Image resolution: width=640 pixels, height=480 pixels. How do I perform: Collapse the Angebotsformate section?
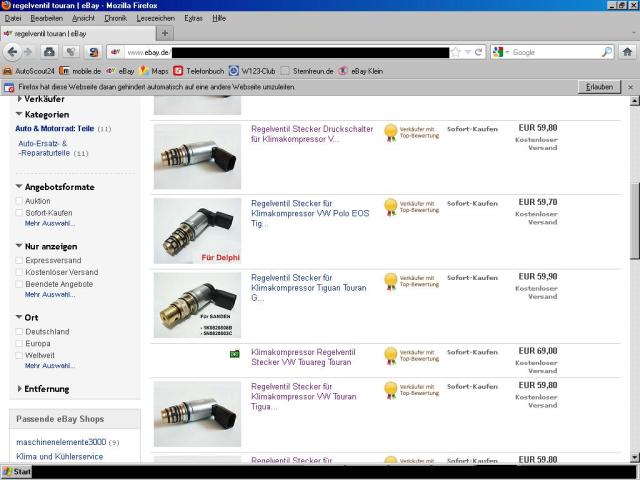[x=19, y=186]
